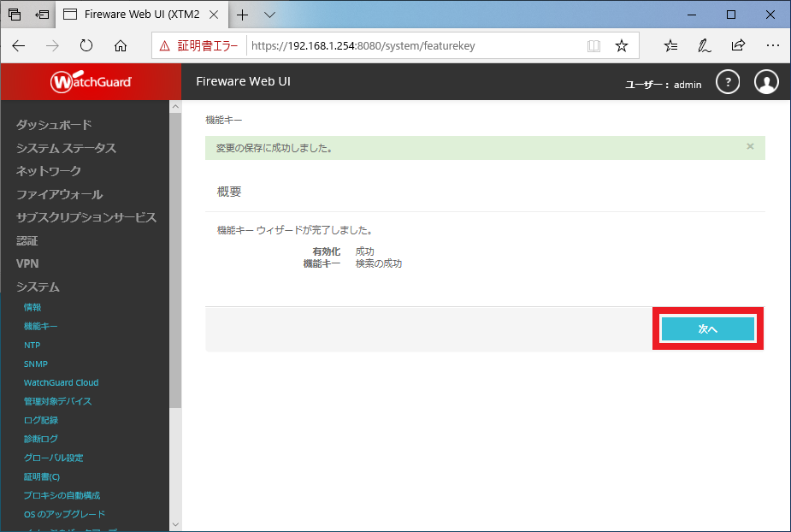Screen dimensions: 791x532
Task: Open the グローバル設定 link
Action: (x=54, y=458)
